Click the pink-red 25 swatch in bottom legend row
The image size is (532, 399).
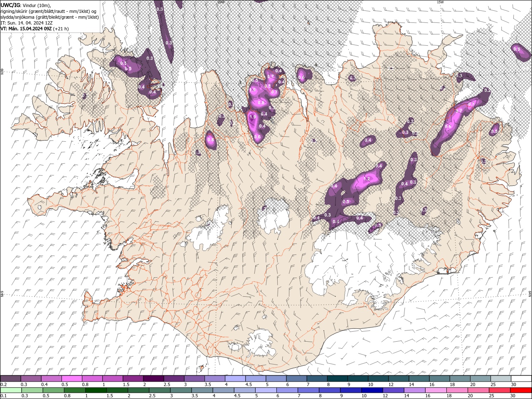point(500,390)
